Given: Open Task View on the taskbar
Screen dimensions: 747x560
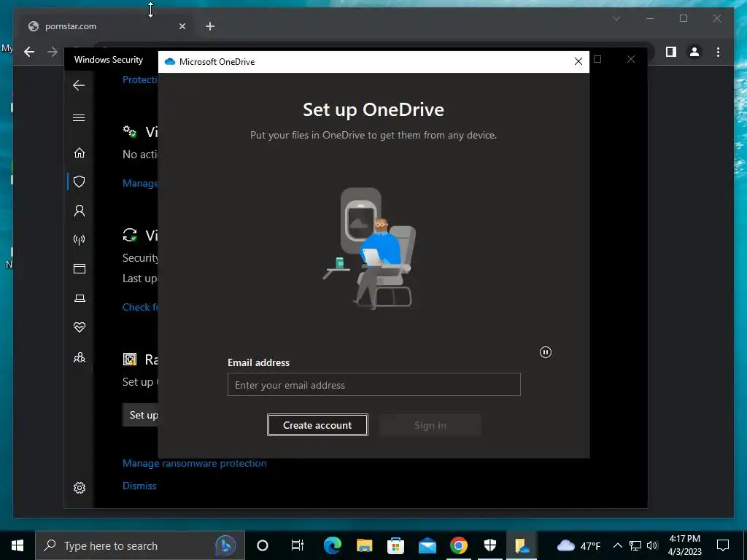Looking at the screenshot, I should (298, 545).
